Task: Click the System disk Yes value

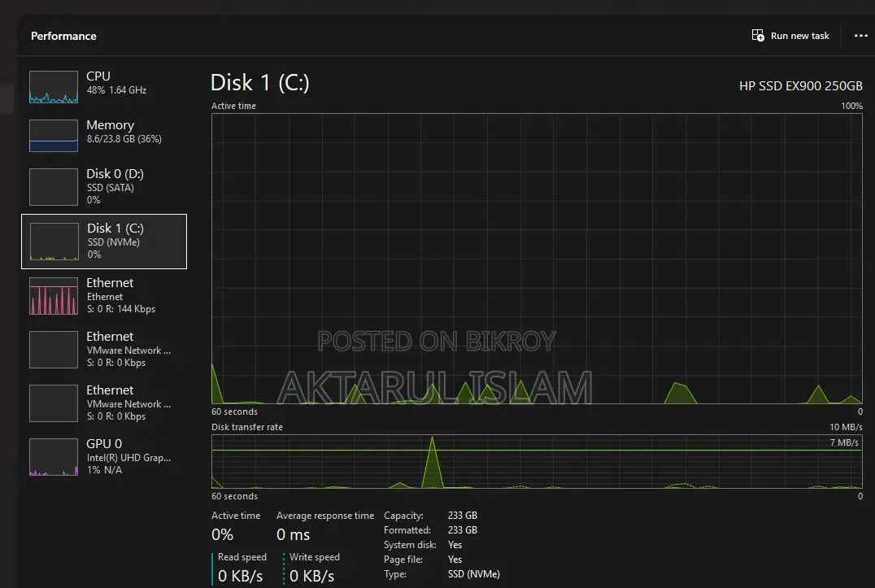Action: pyautogui.click(x=455, y=544)
